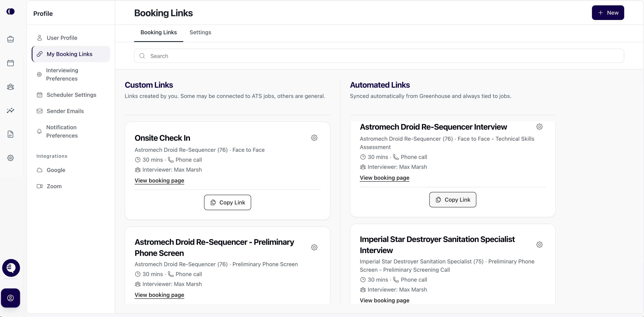The height and width of the screenshot is (317, 644).
Task: View booking page for Astromech Re-Sequencer Interview
Action: pos(385,178)
